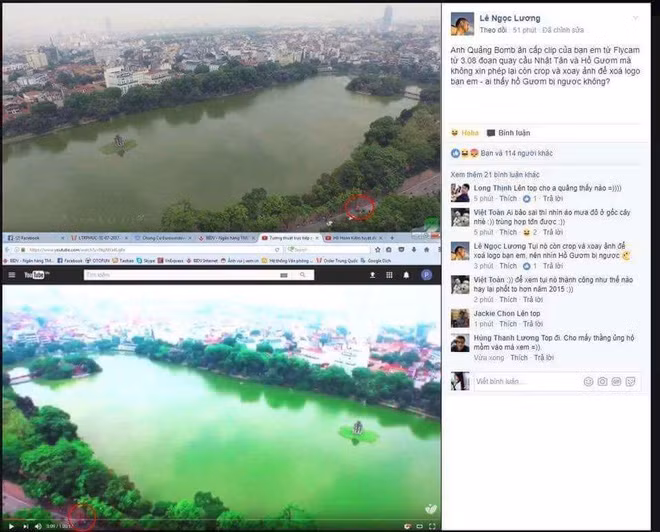Open the YouTube hamburger menu

(x=11, y=274)
